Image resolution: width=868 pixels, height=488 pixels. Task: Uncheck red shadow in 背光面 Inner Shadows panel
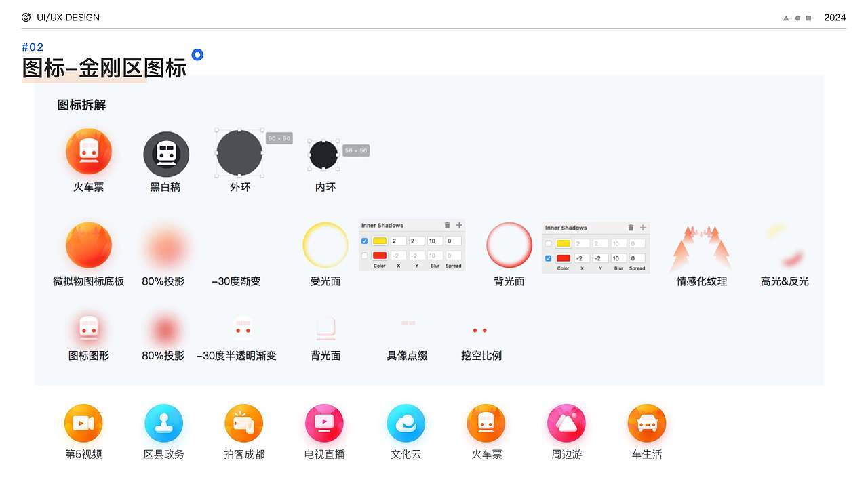click(549, 258)
